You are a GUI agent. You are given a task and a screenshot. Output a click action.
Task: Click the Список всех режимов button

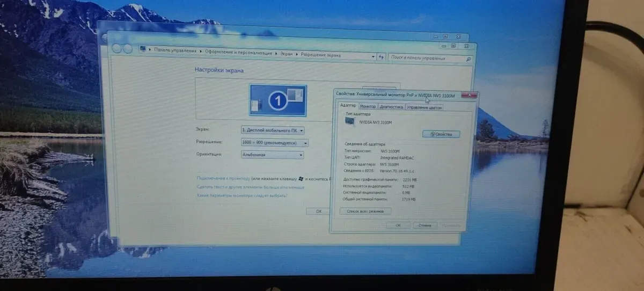tap(365, 211)
